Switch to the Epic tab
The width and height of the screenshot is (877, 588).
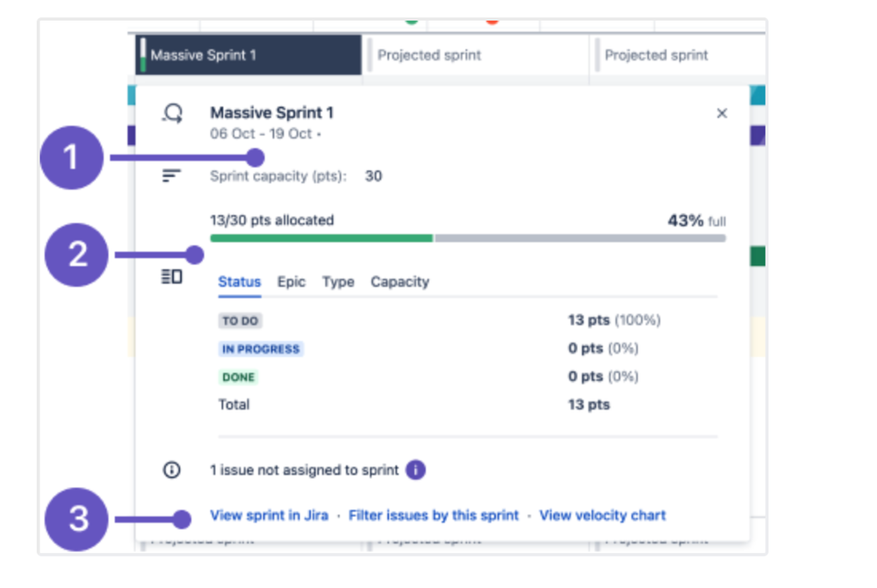click(291, 282)
